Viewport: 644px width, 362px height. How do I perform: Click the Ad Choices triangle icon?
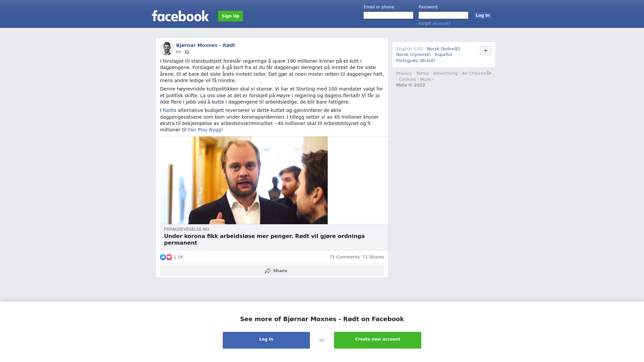489,73
